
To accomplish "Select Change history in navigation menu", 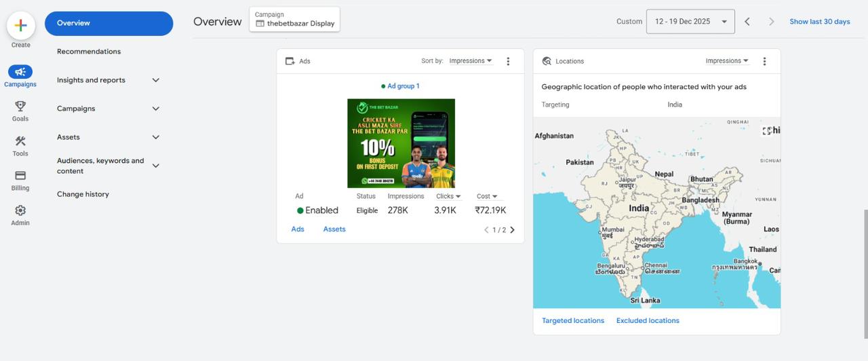I will pos(83,194).
